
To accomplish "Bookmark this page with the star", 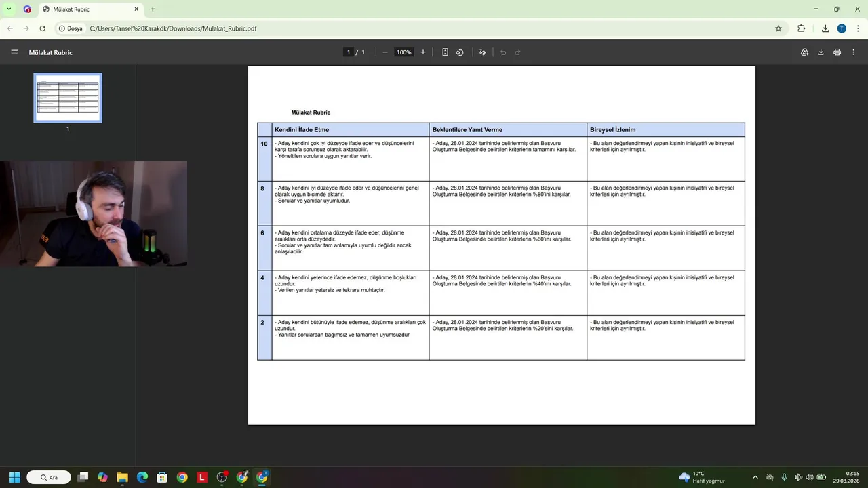I will tap(778, 28).
